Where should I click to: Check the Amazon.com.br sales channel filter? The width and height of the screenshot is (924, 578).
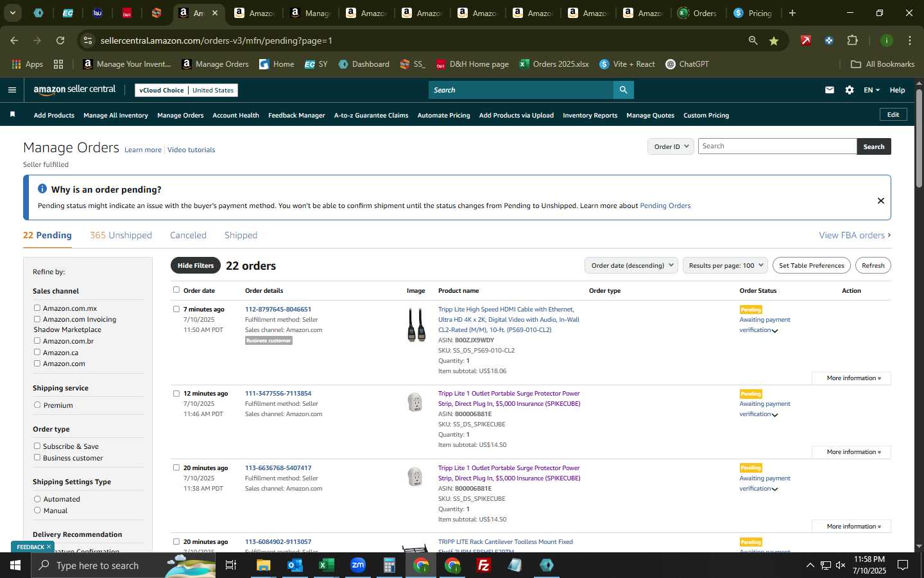tap(37, 341)
